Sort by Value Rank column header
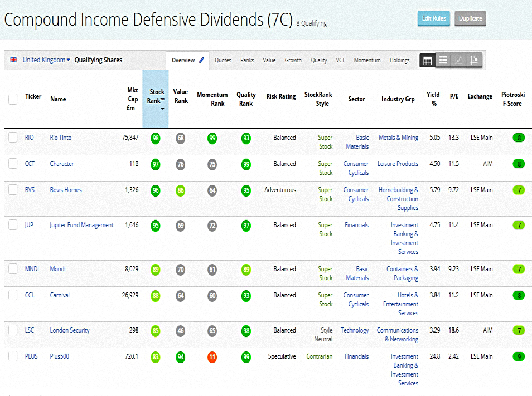Screen dimensions: 532x396 click(x=181, y=96)
